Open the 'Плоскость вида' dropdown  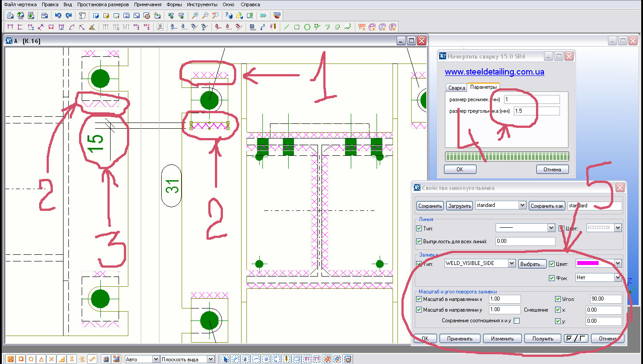[210, 359]
